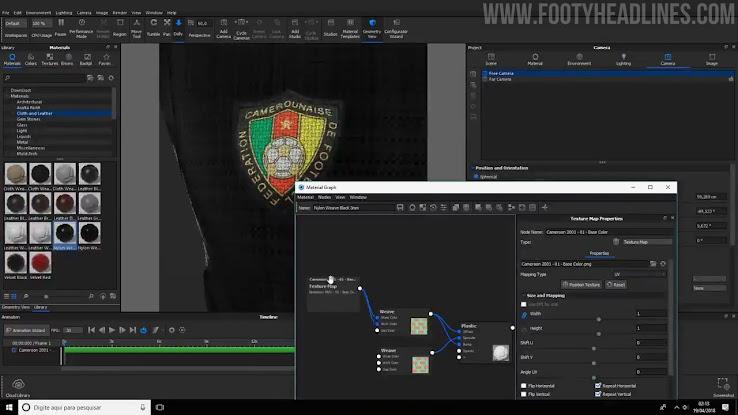738x415 pixels.
Task: Open Material Templates from toolbar
Action: (x=350, y=28)
